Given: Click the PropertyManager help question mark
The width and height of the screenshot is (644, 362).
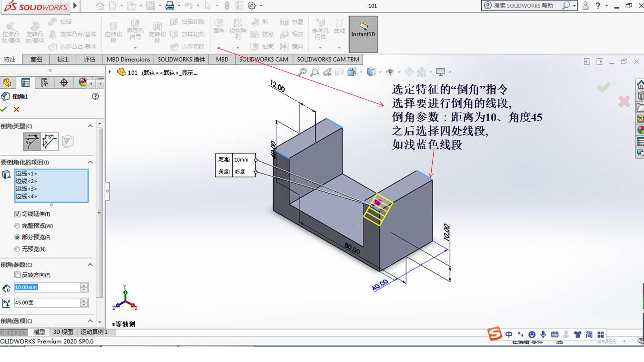Looking at the screenshot, I should tap(95, 96).
